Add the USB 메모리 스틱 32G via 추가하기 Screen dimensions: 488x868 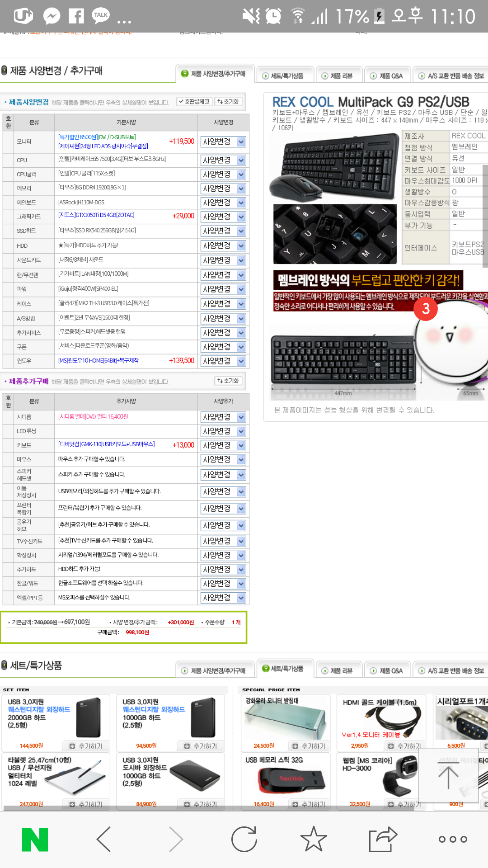(309, 804)
